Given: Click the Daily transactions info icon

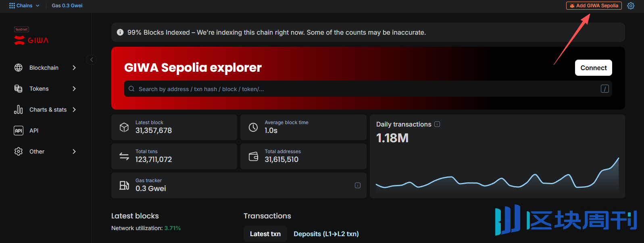Looking at the screenshot, I should [x=437, y=124].
